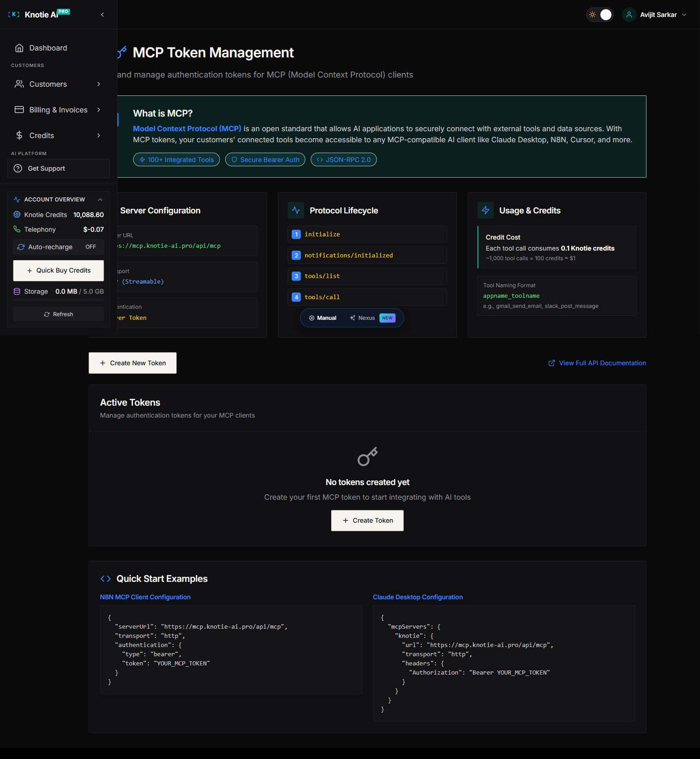700x759 pixels.
Task: Click the Usage & Credits lightning icon
Action: pyautogui.click(x=485, y=210)
